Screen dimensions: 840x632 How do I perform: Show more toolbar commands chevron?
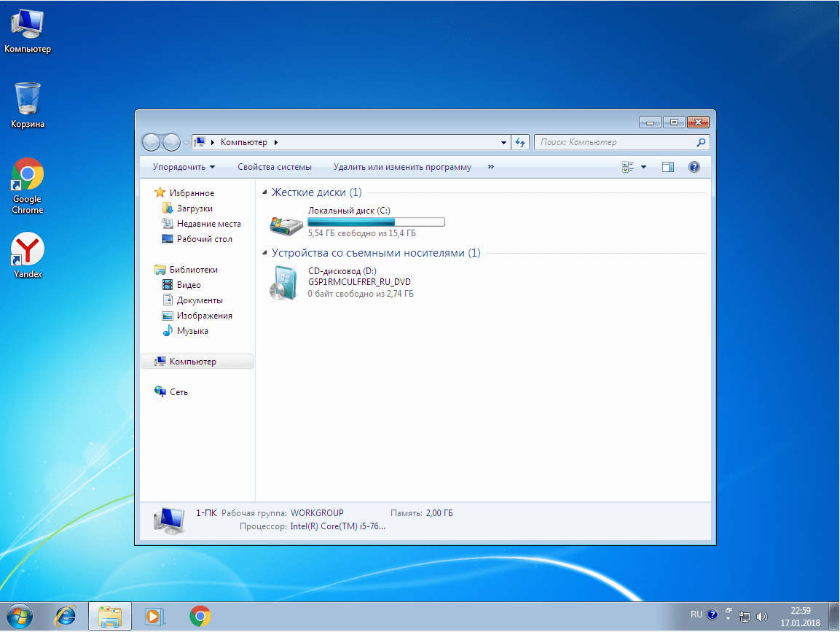click(491, 167)
